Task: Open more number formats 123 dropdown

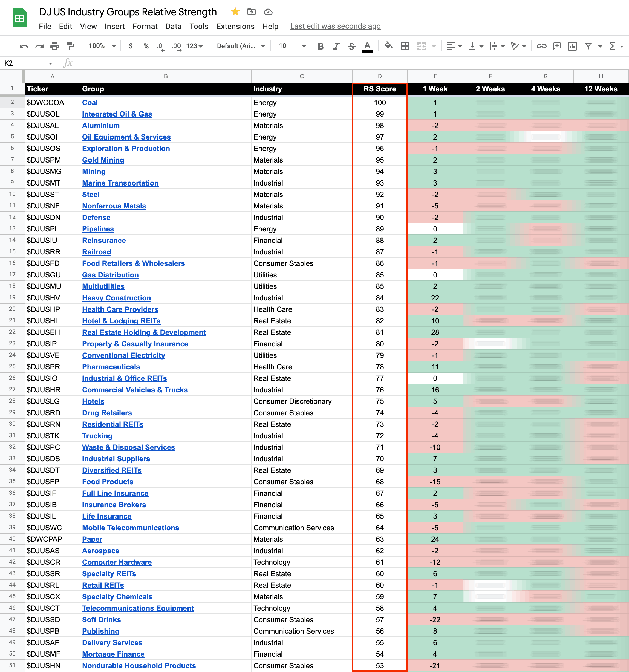Action: (x=194, y=46)
